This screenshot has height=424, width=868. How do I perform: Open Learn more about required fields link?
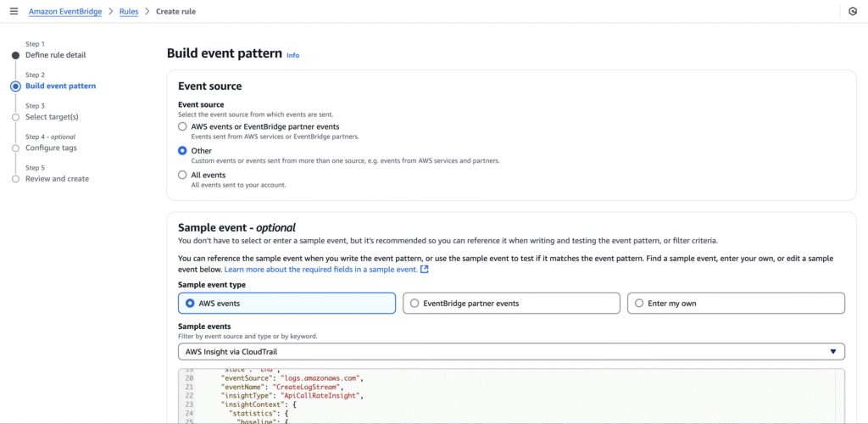click(320, 269)
